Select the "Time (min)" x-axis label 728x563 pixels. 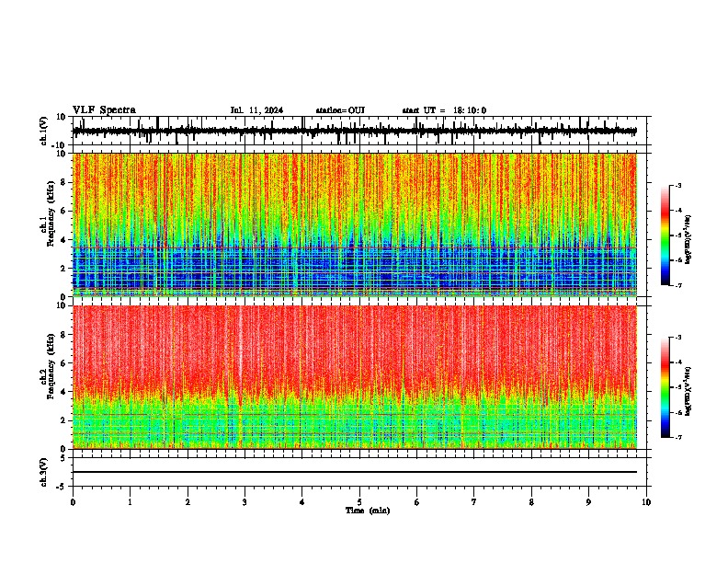(368, 511)
